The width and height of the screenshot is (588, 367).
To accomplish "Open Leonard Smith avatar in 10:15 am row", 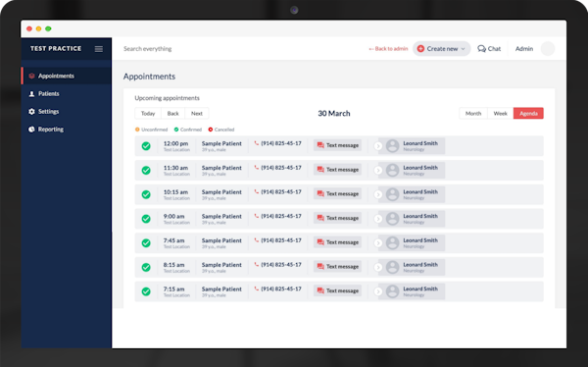I will pos(393,194).
